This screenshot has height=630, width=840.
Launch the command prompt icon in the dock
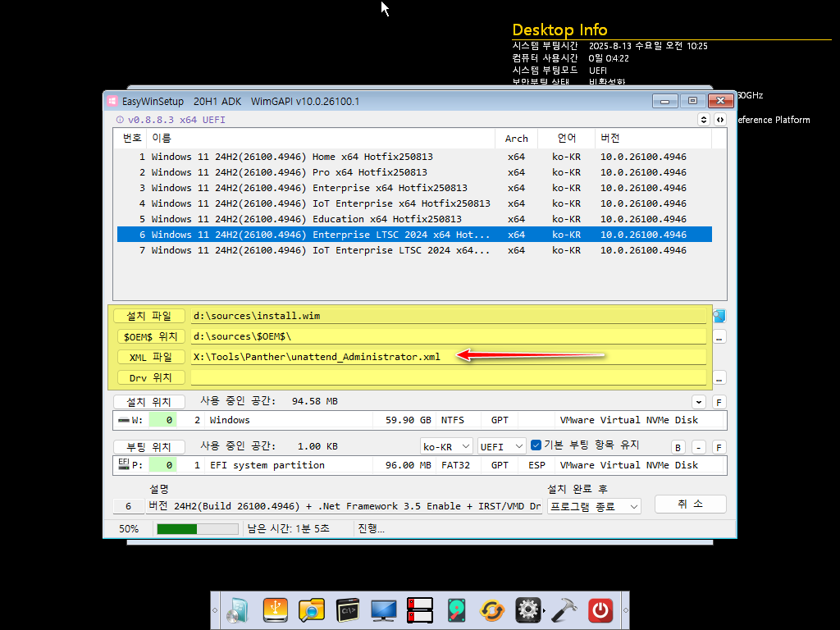tap(348, 610)
